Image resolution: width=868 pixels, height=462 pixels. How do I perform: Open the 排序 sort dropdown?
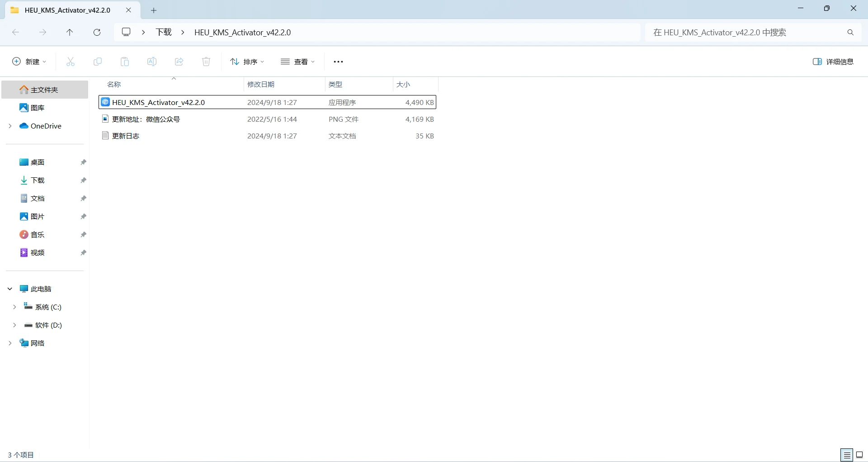(x=247, y=62)
